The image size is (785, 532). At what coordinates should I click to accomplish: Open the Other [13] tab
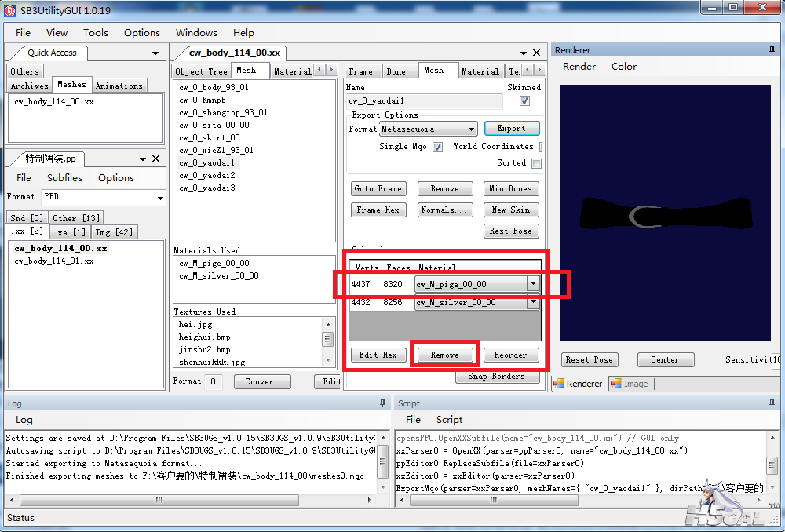pos(76,218)
